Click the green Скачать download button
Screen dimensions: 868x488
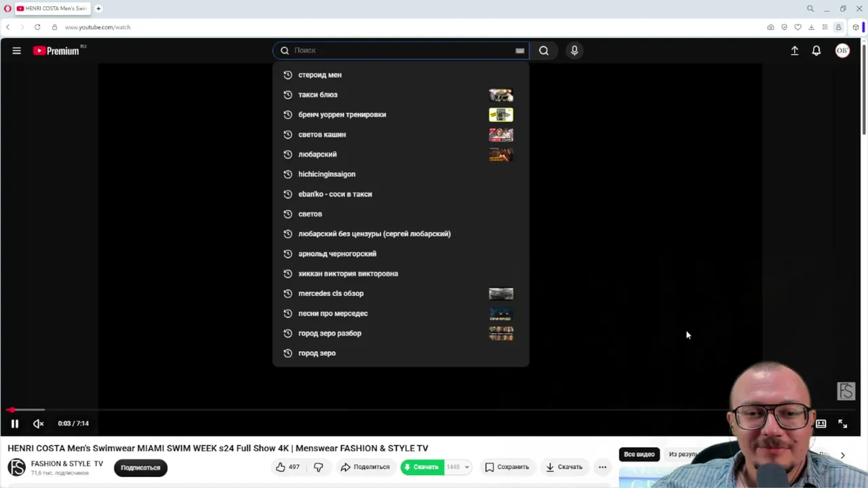[x=422, y=467]
